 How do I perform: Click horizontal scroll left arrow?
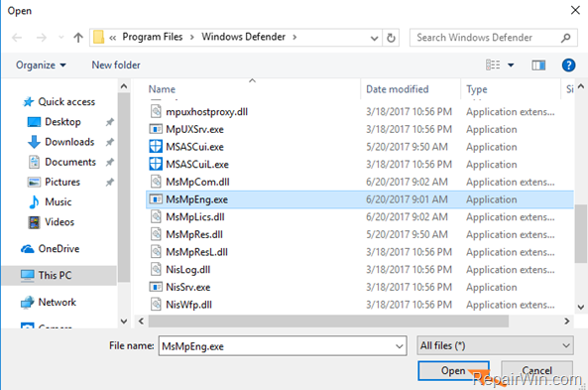pos(141,322)
